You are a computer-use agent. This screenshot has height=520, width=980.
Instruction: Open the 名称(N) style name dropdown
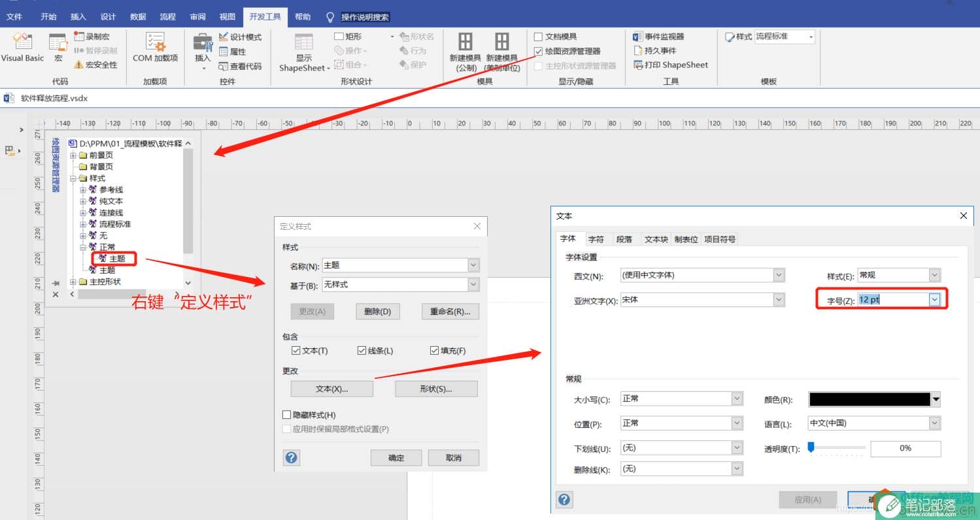coord(473,265)
